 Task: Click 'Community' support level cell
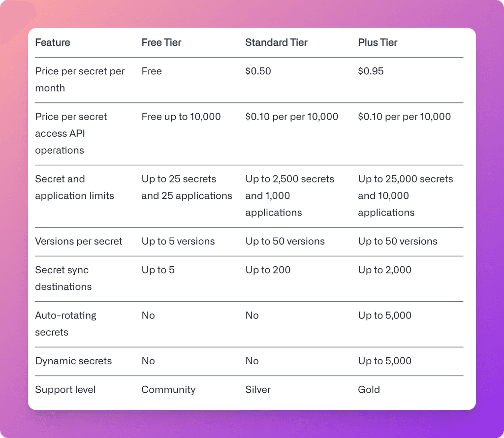[x=168, y=389]
